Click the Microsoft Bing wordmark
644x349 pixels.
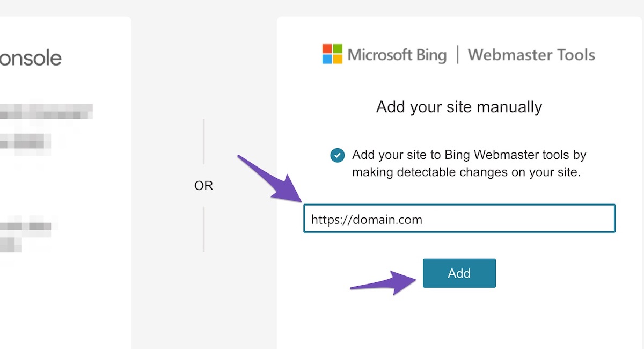pyautogui.click(x=397, y=55)
